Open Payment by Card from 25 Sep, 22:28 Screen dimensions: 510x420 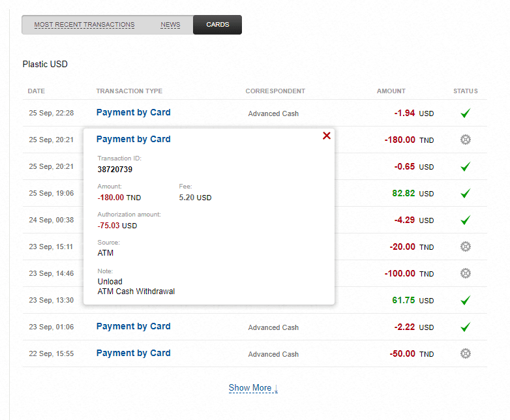(133, 112)
